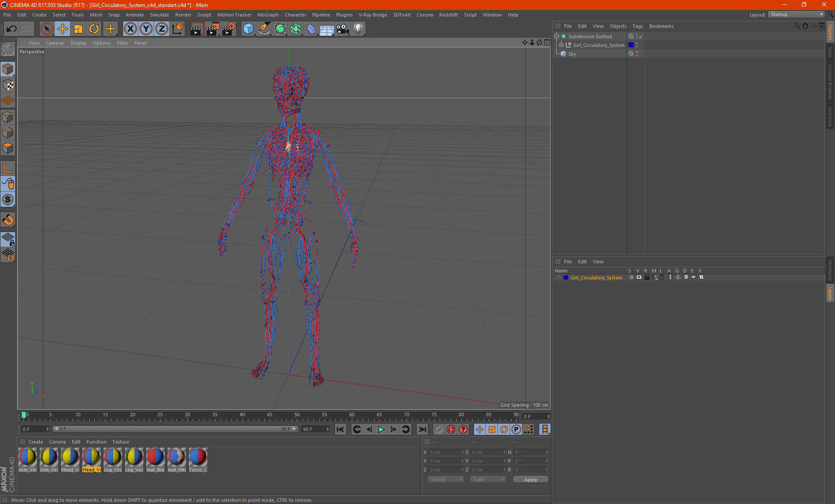The height and width of the screenshot is (504, 835).
Task: Click the Enable Axis tool icon
Action: (x=8, y=168)
